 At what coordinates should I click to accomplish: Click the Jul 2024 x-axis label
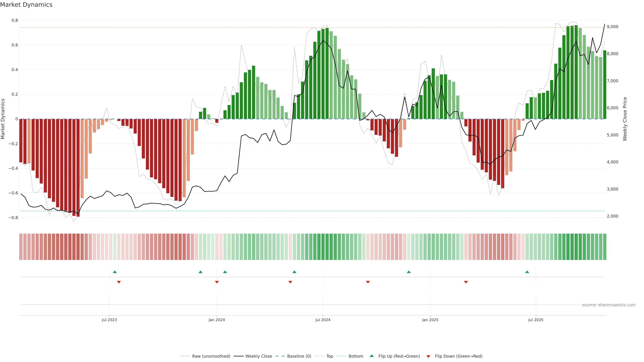[323, 320]
